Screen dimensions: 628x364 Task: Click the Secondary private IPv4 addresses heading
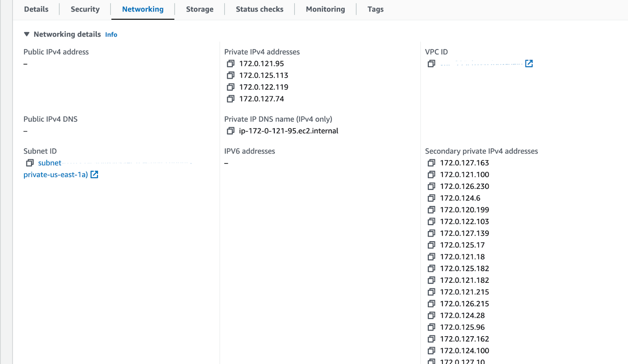tap(481, 151)
